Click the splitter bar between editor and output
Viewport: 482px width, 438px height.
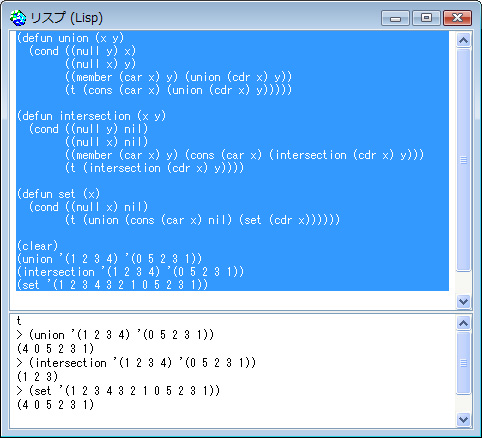click(x=241, y=312)
